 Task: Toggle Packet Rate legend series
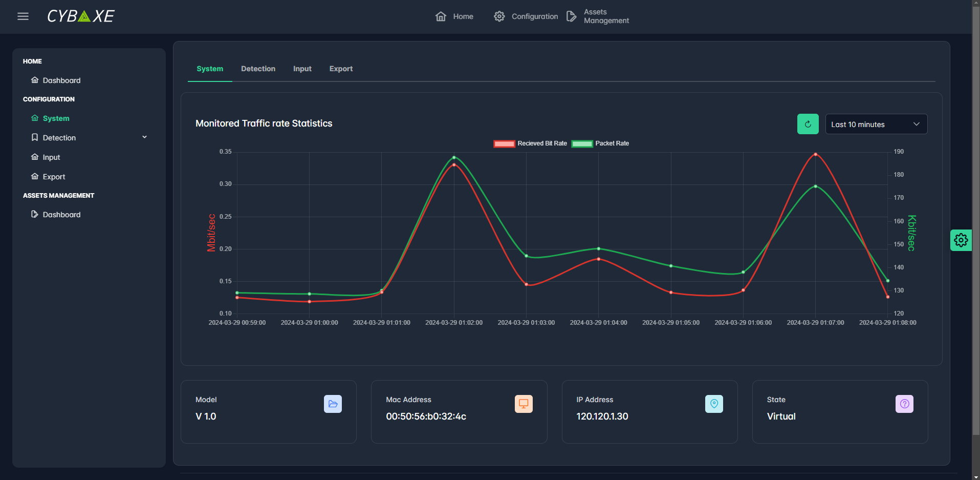pyautogui.click(x=600, y=143)
